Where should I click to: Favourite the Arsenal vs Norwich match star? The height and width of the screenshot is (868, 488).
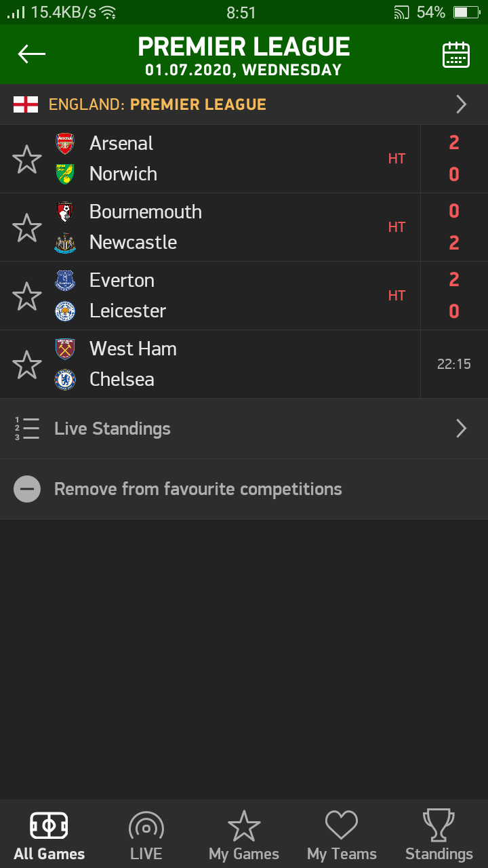[x=27, y=159]
